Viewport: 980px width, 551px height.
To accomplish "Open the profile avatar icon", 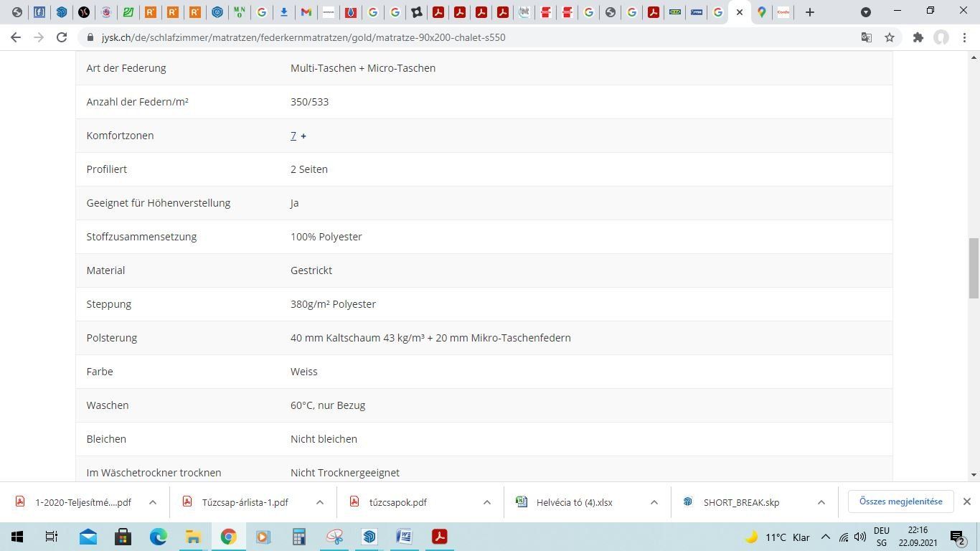I will click(941, 37).
